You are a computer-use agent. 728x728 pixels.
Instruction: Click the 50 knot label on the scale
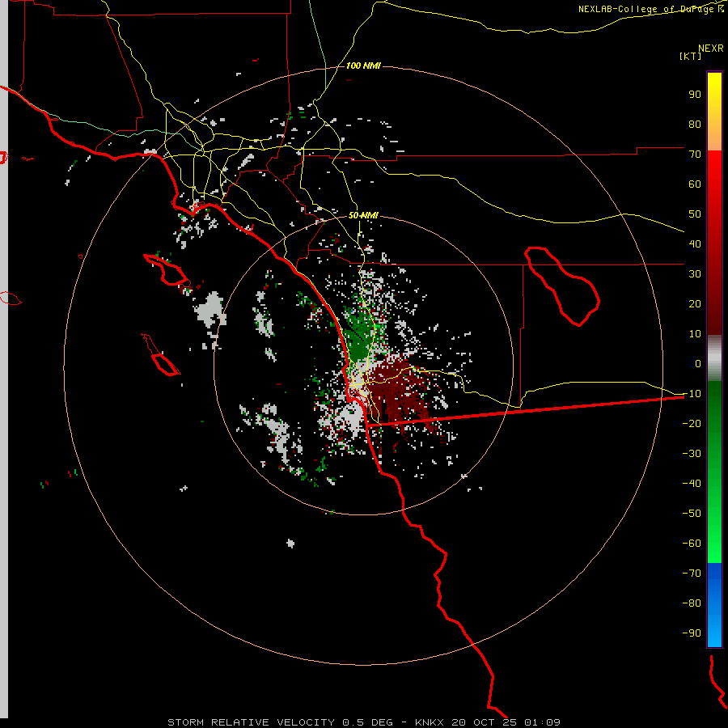[695, 214]
